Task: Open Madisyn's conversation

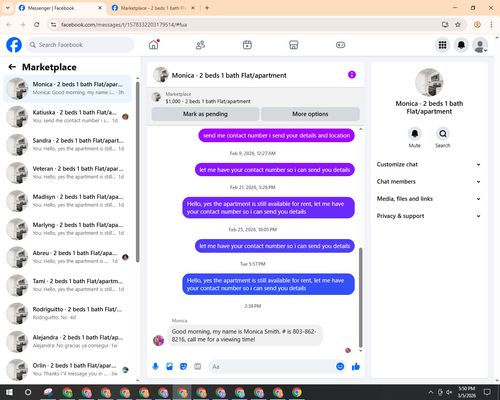Action: (67, 201)
